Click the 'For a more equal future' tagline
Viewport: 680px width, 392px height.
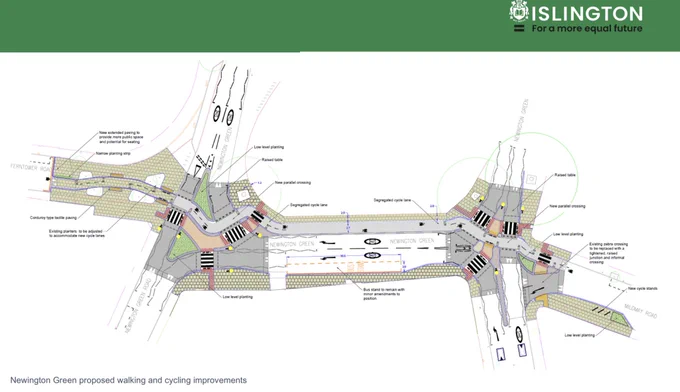tap(587, 29)
